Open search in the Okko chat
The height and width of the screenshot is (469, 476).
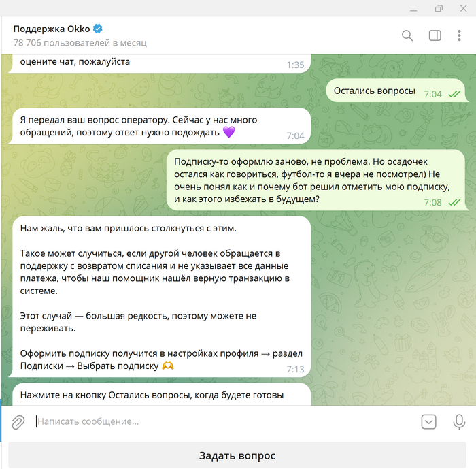click(x=407, y=35)
